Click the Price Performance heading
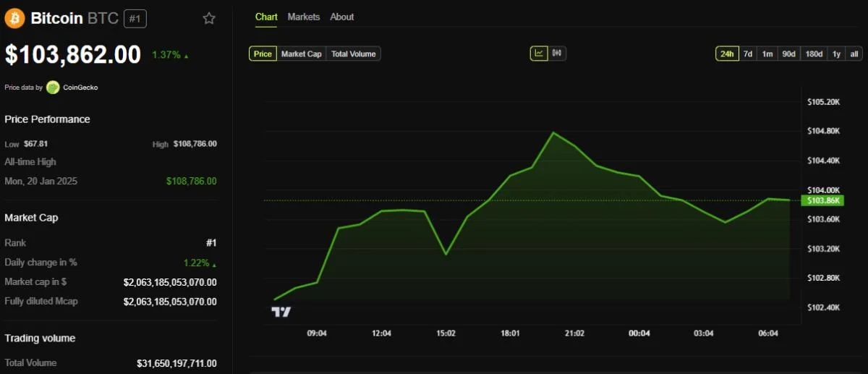868x374 pixels. point(48,119)
